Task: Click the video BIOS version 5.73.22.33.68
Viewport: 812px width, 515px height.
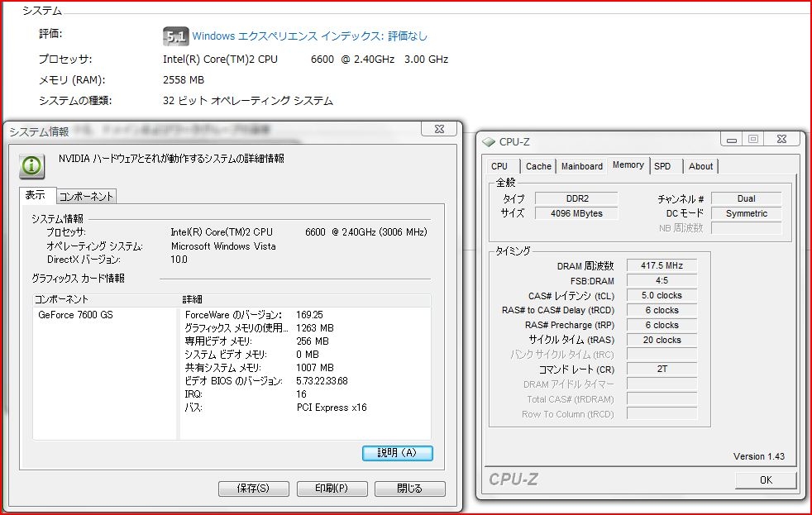Action: (322, 381)
